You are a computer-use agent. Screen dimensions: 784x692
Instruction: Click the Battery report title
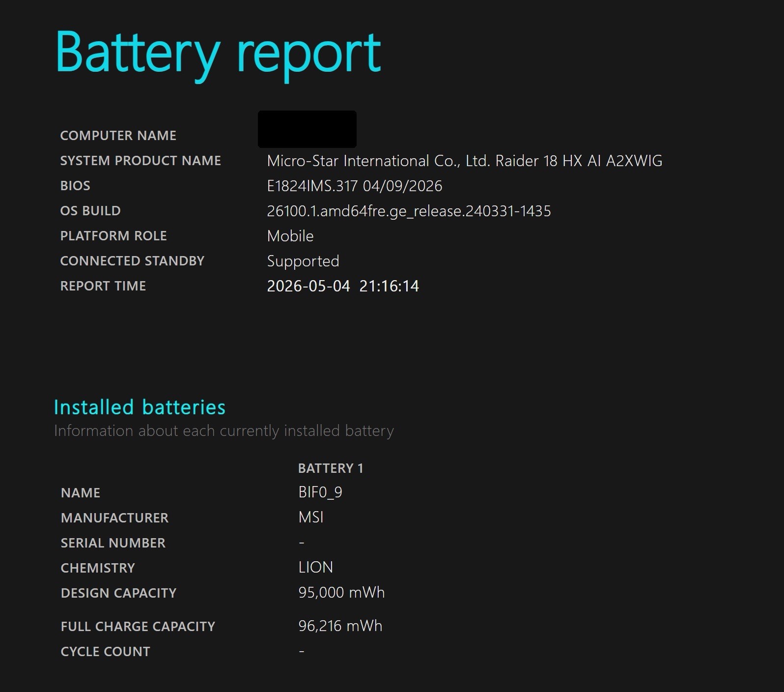pyautogui.click(x=218, y=54)
